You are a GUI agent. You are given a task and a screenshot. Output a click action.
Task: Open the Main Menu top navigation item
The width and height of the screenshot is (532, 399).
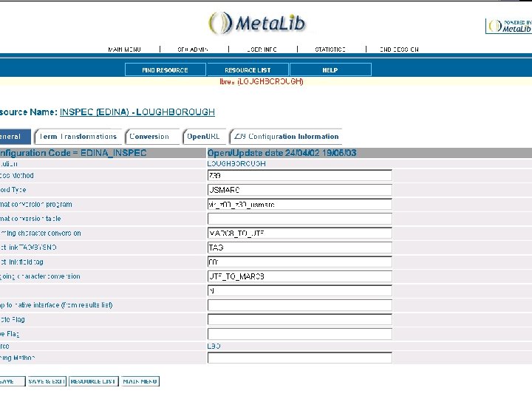(x=124, y=50)
